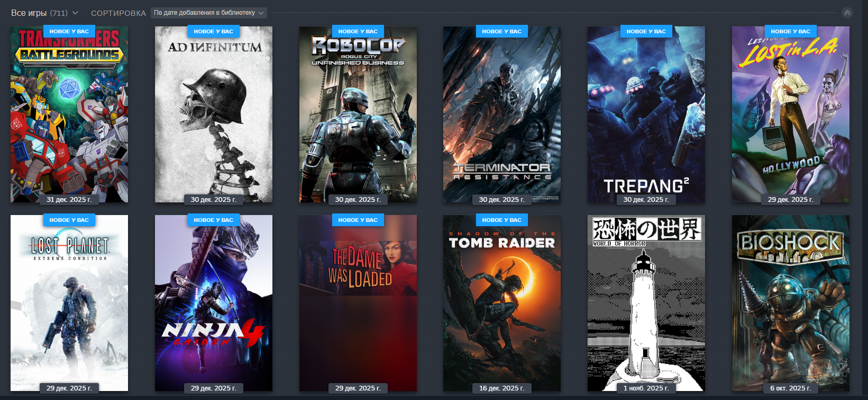Click '29 дек. 2025 г.' date under Lost Planet
The image size is (868, 400).
pos(69,388)
